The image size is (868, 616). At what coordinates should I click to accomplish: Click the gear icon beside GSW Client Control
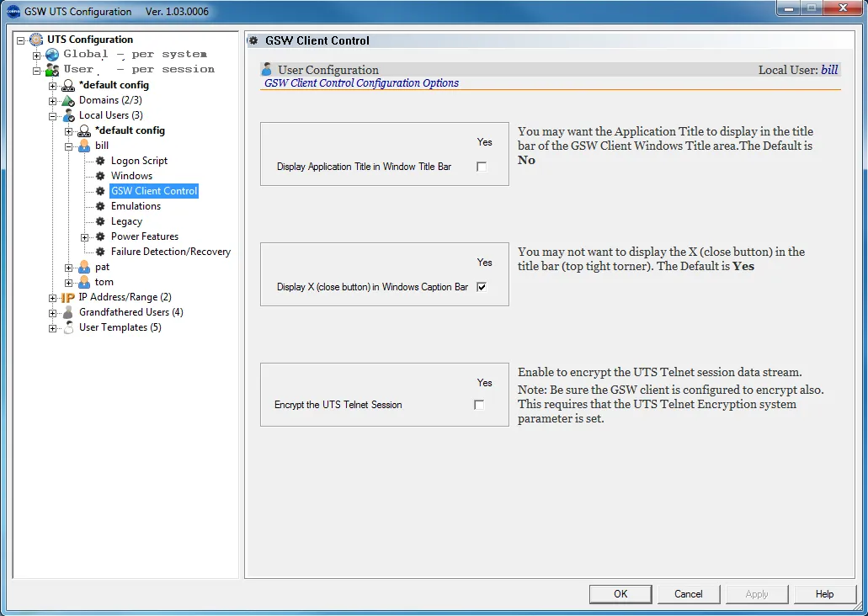click(x=100, y=191)
